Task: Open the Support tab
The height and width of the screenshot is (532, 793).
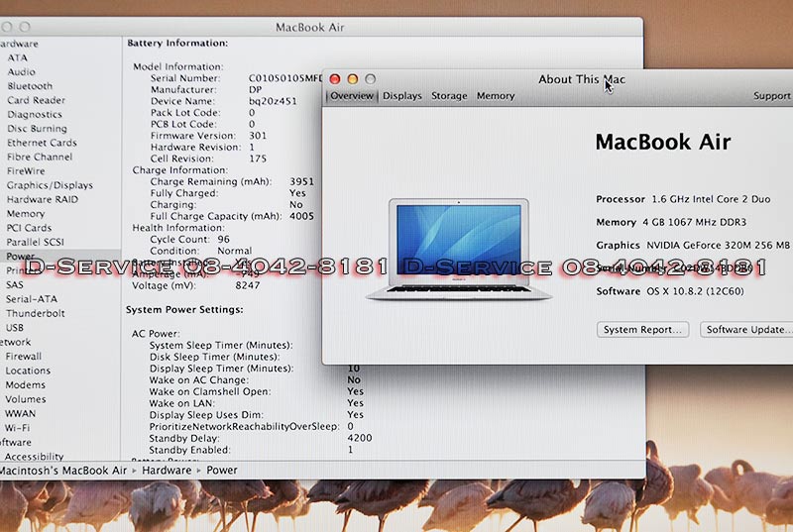Action: 772,96
